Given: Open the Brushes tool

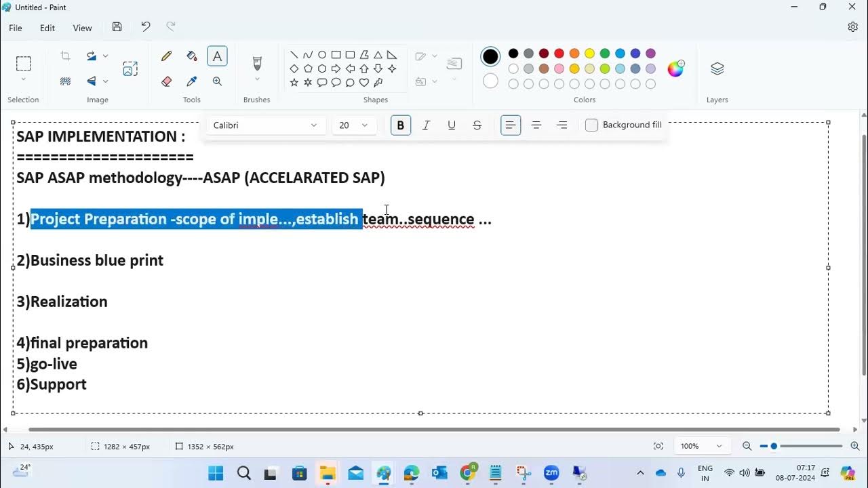Looking at the screenshot, I should click(x=257, y=63).
